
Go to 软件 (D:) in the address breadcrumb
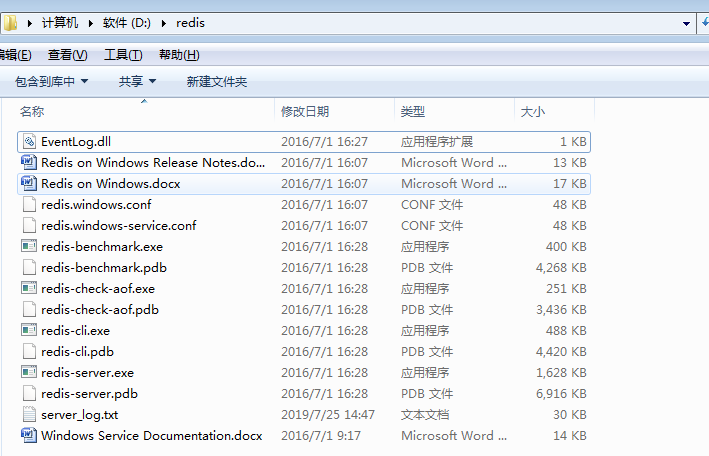pos(127,23)
